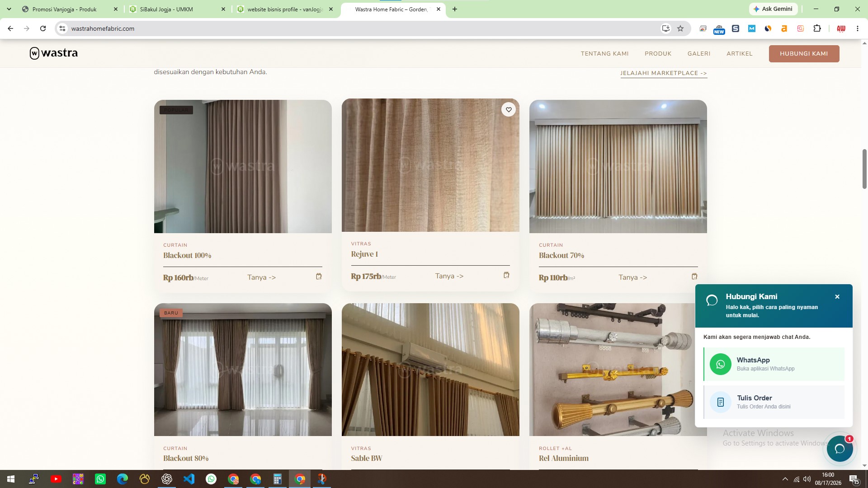This screenshot has width=868, height=488.
Task: Reload the current page
Action: click(x=43, y=28)
